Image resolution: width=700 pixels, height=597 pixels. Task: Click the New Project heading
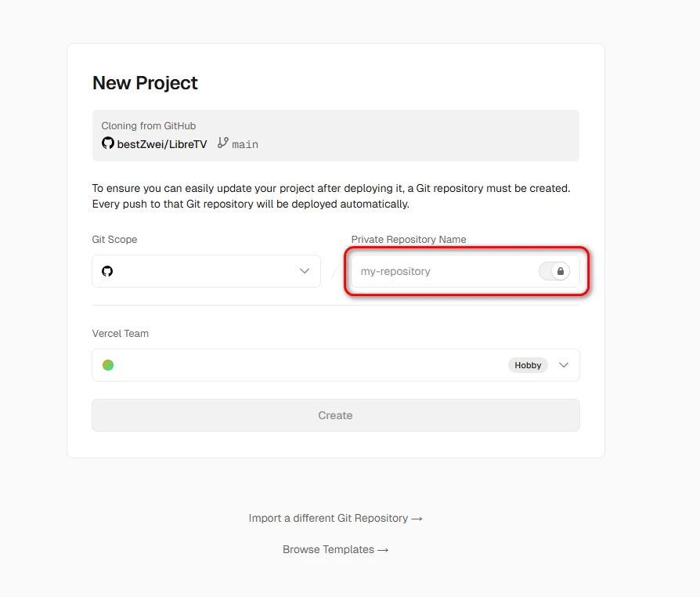[x=145, y=83]
